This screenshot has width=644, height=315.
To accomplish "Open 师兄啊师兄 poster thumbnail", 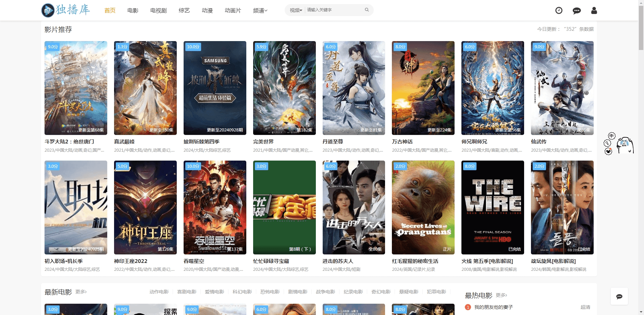I will (x=493, y=88).
